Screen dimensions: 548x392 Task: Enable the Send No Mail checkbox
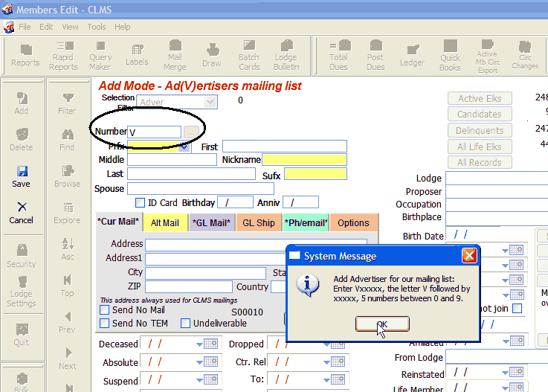coord(105,310)
